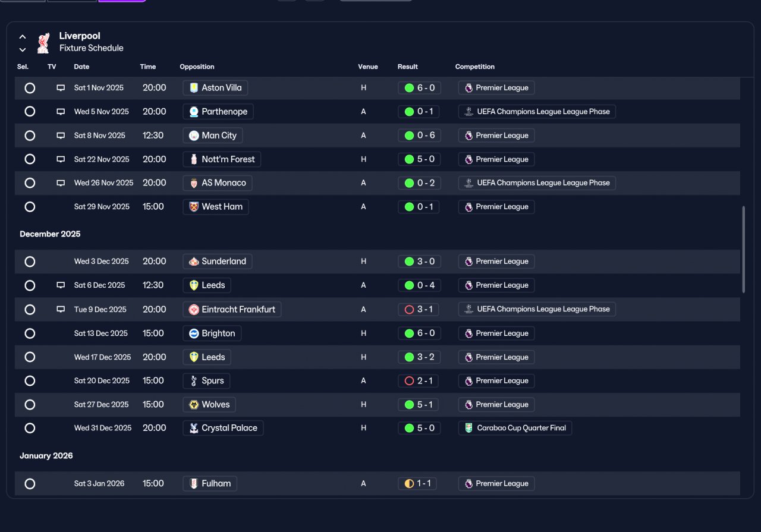This screenshot has width=761, height=532.
Task: Select the Parthenope fixture radio button
Action: (x=30, y=112)
